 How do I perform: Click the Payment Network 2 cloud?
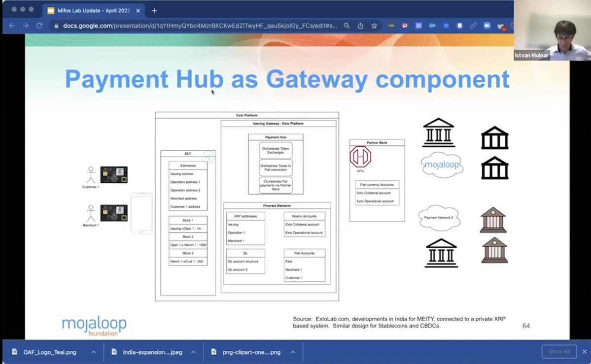point(439,217)
